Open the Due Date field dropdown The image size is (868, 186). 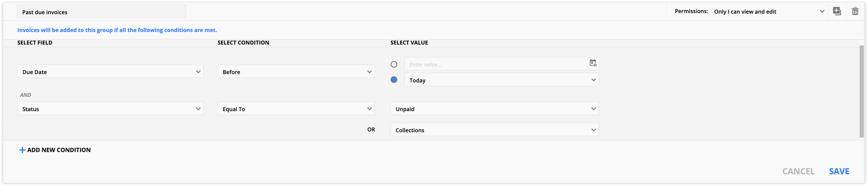tap(111, 72)
